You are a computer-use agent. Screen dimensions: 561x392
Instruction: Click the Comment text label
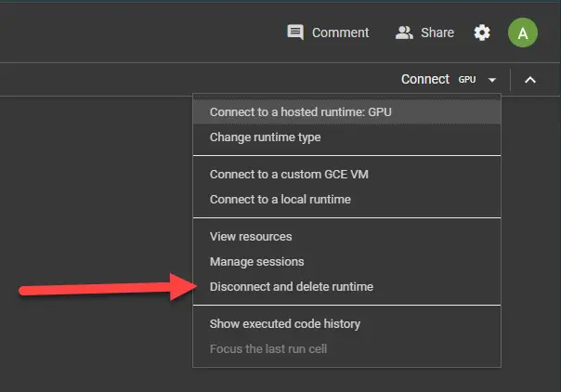point(340,33)
